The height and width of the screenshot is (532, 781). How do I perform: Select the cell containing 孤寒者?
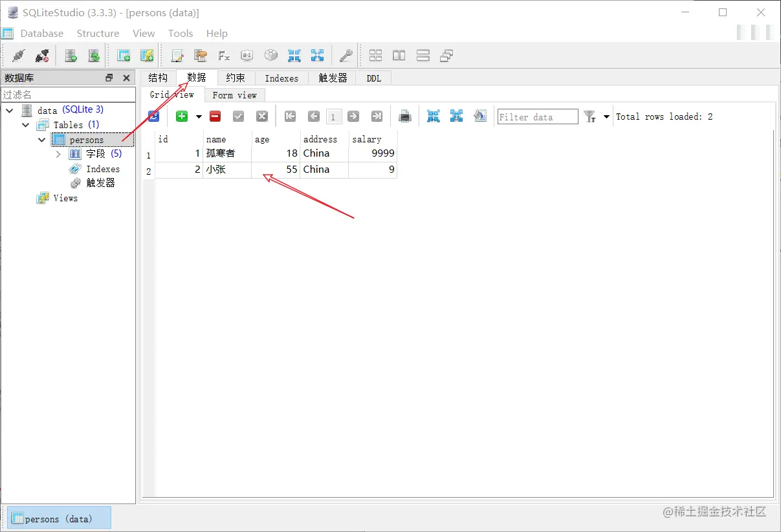[x=227, y=154]
